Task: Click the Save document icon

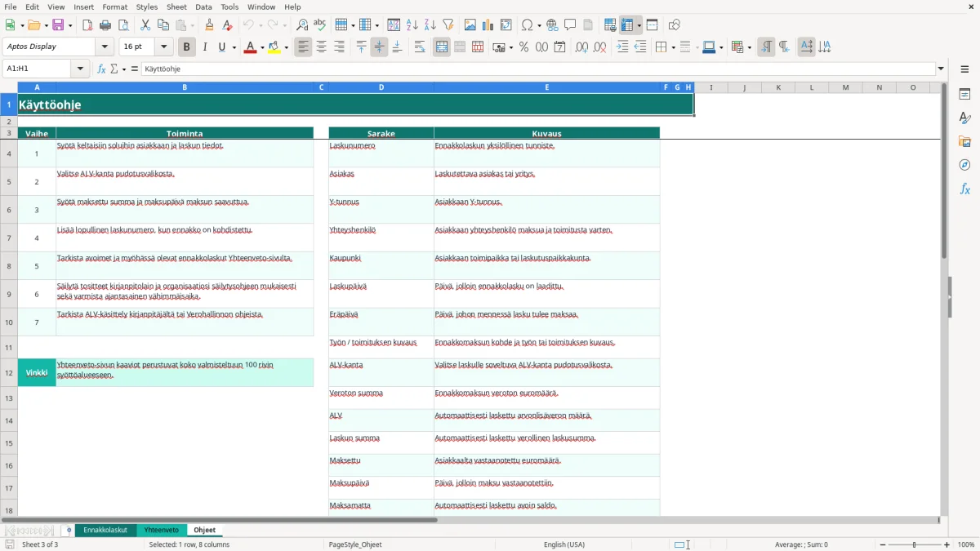Action: [x=58, y=25]
